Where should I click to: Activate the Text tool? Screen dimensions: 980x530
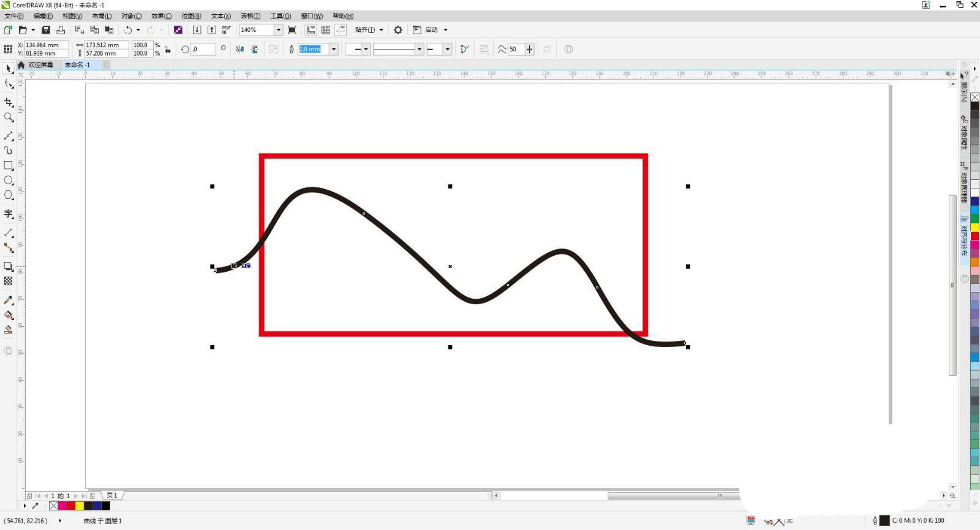tap(9, 214)
